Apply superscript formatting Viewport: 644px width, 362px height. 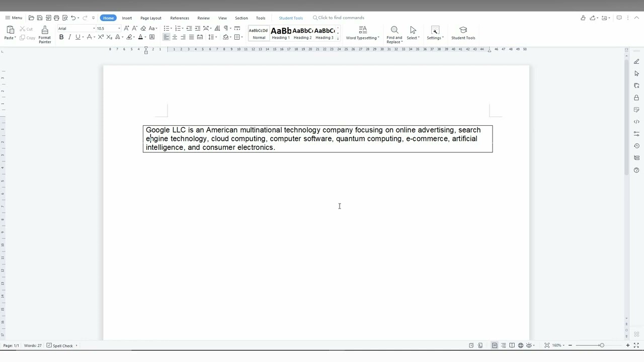click(x=101, y=37)
